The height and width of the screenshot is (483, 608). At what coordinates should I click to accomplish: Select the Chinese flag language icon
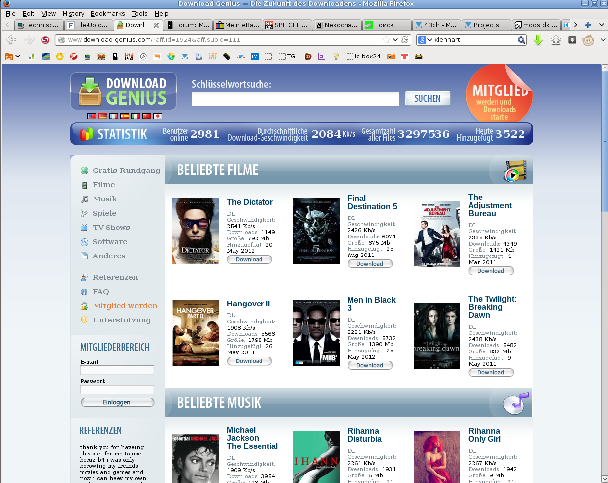point(147,116)
